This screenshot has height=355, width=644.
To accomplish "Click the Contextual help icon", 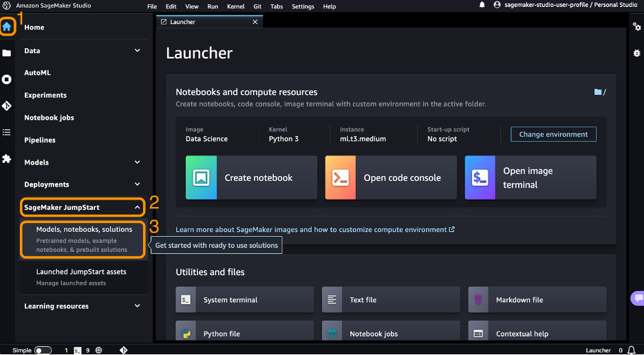I will click(x=478, y=333).
